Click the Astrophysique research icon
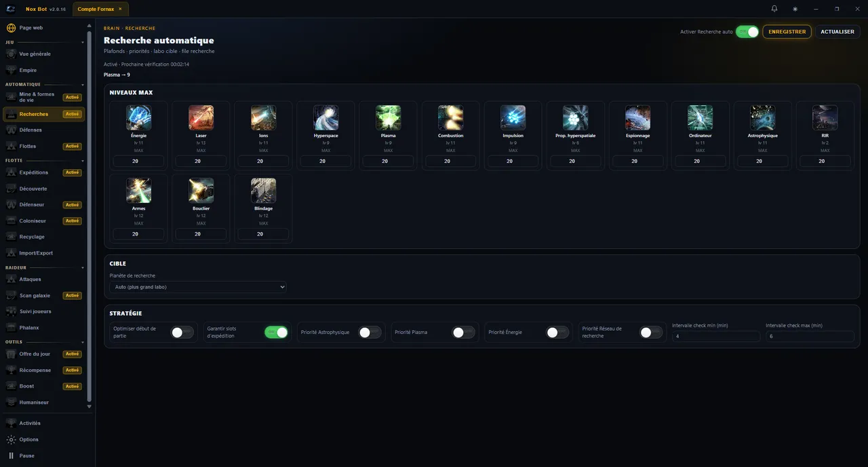This screenshot has width=868, height=467. pyautogui.click(x=762, y=117)
